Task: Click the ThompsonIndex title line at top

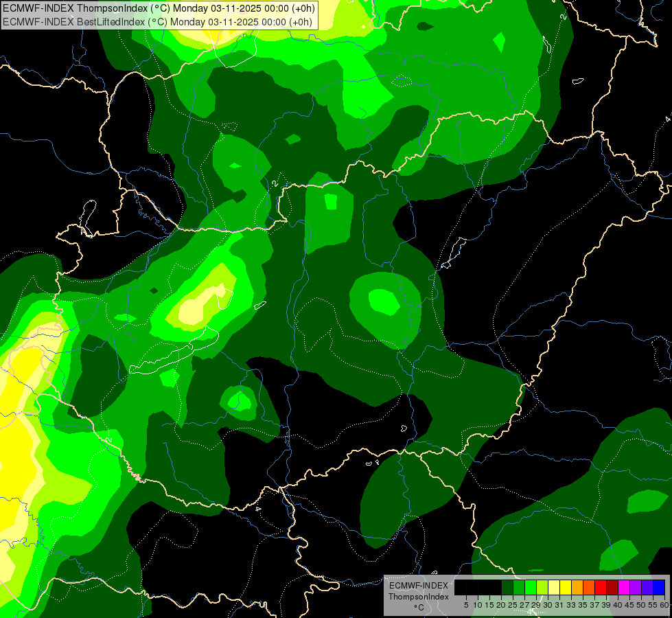Action: click(x=159, y=8)
